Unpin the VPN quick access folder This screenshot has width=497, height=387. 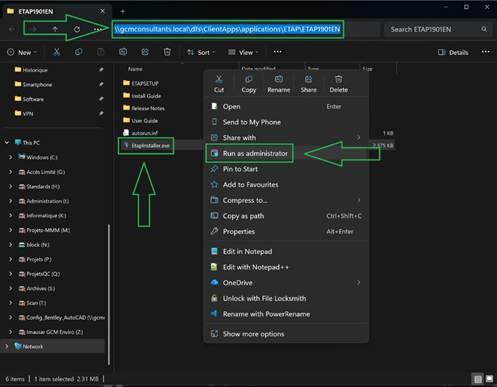(101, 114)
